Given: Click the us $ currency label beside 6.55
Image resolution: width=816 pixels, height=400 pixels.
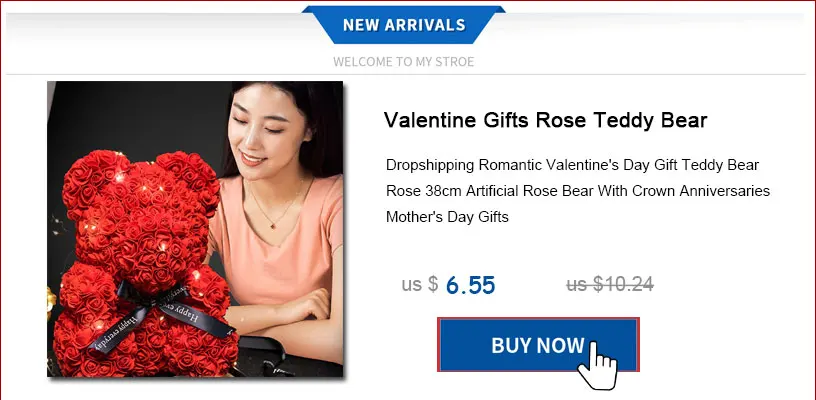Looking at the screenshot, I should pos(419,285).
